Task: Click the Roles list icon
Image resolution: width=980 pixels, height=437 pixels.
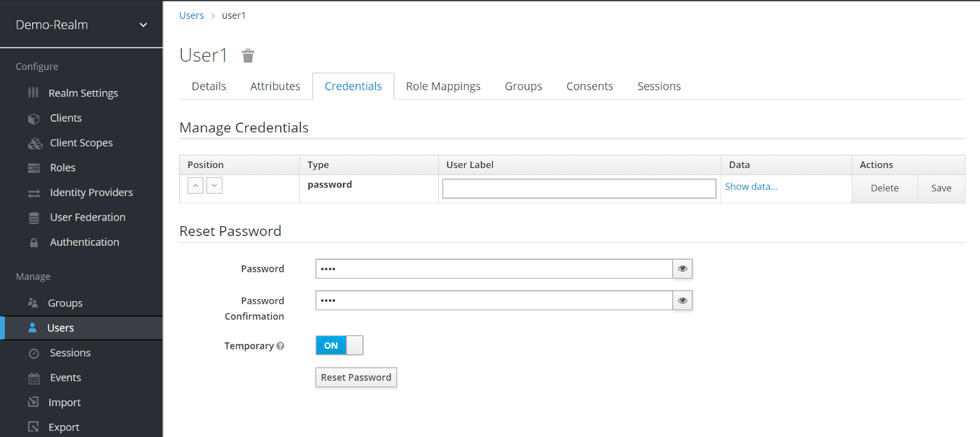Action: [34, 168]
